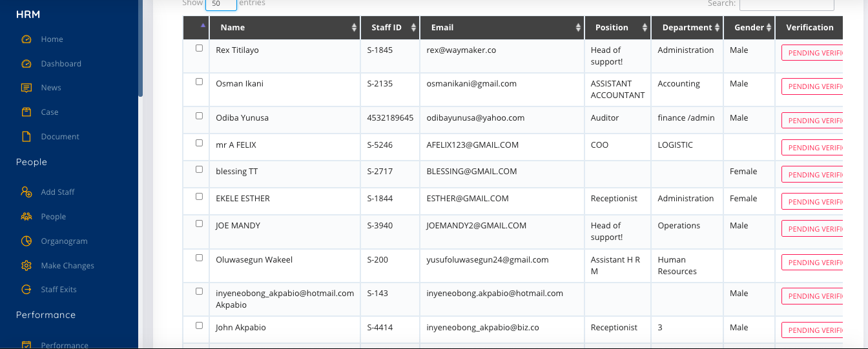The height and width of the screenshot is (349, 868).
Task: Click Pending Verification for EKELE ESTHER
Action: click(812, 202)
